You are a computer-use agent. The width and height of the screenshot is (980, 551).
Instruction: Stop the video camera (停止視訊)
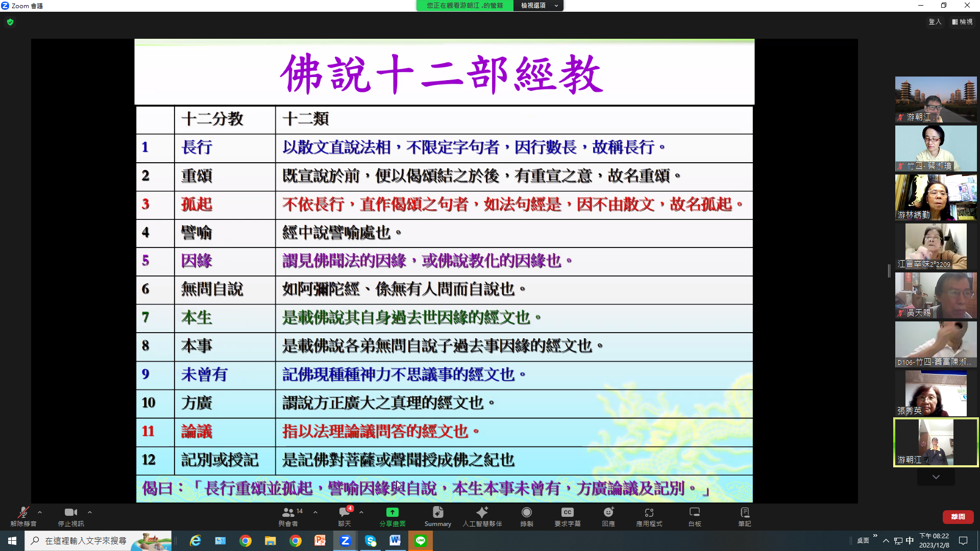[70, 513]
